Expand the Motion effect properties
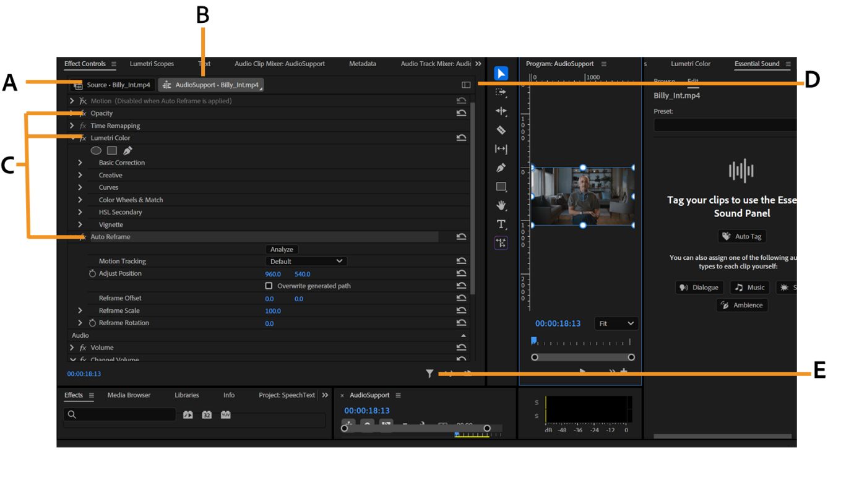The width and height of the screenshot is (854, 504). 72,101
